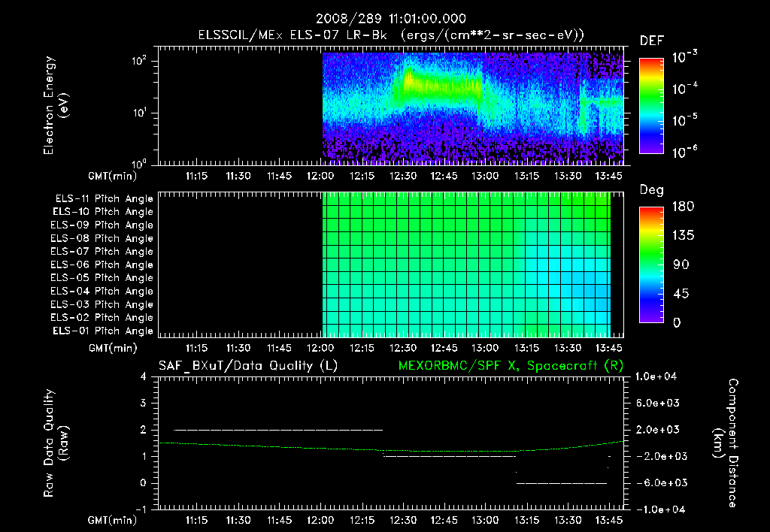Click the Component Distance (km) axis label
Viewport: 770px width, 532px height.
[726, 443]
